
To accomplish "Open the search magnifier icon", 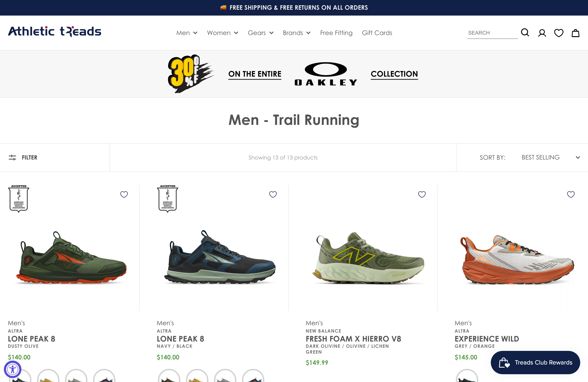I will pos(525,32).
